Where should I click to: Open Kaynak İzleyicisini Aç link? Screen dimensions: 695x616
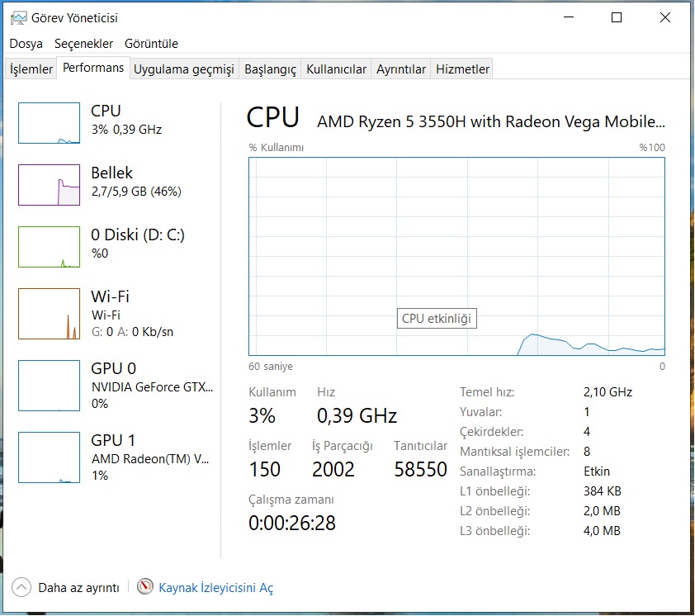(x=215, y=588)
